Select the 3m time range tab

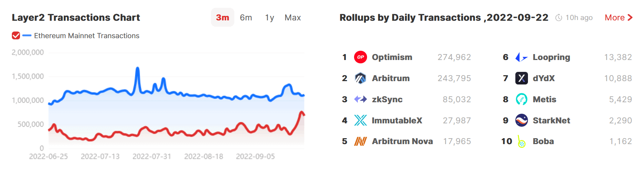(222, 17)
